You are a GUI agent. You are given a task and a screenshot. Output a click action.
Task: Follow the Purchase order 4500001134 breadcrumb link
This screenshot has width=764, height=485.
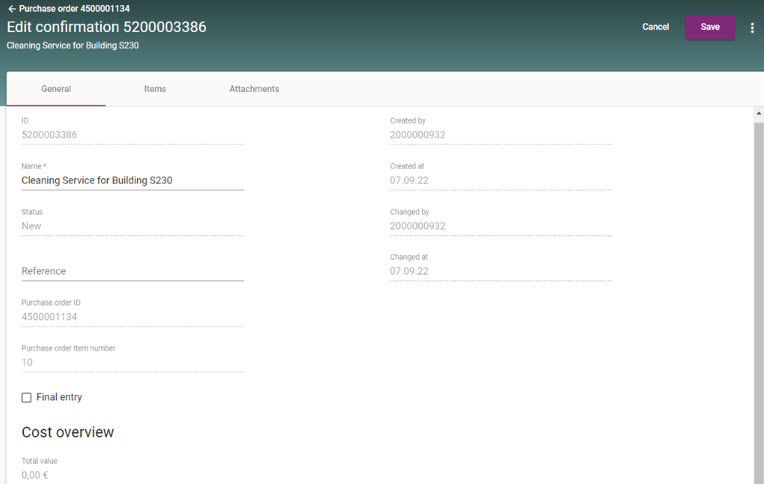pos(74,8)
